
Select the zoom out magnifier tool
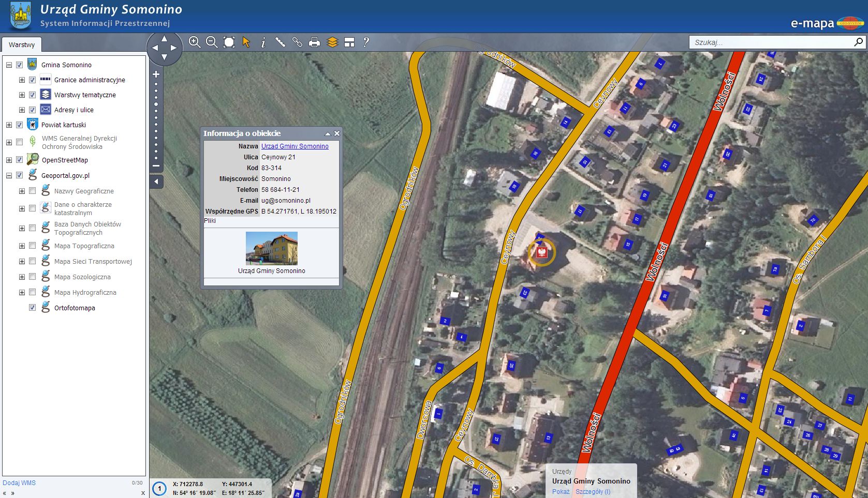click(212, 42)
